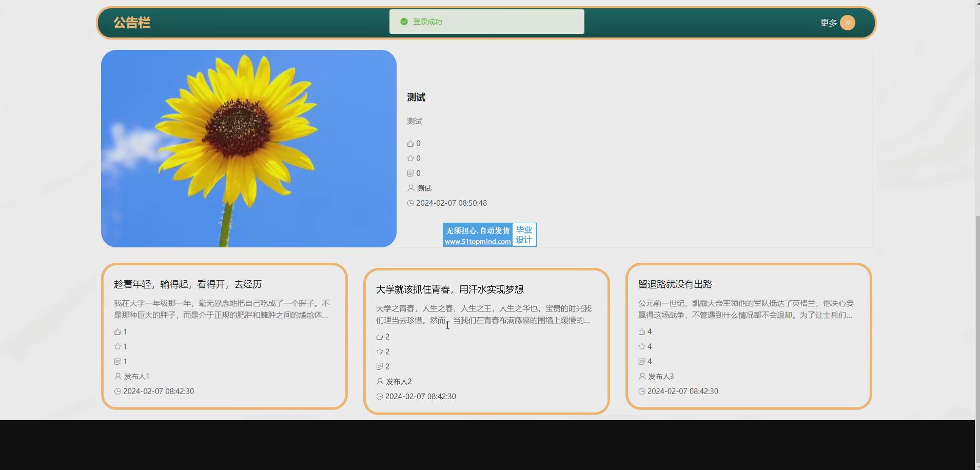Open the 测试 post title
The height and width of the screenshot is (470, 980).
pyautogui.click(x=416, y=97)
